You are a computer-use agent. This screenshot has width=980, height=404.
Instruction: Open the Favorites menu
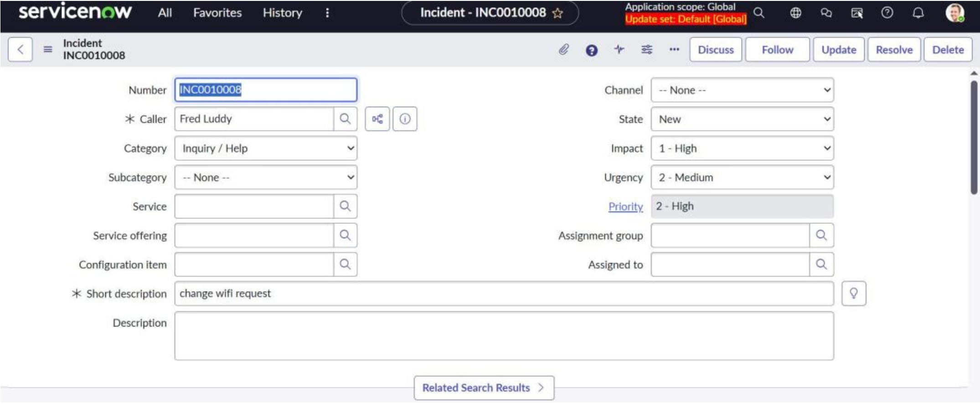(x=217, y=13)
